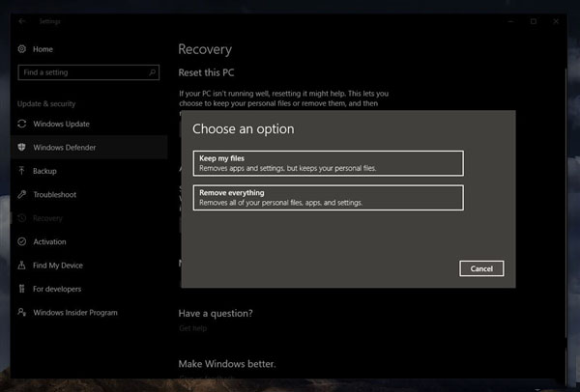The height and width of the screenshot is (392, 580).
Task: Choose the Remove everything option
Action: (x=328, y=197)
